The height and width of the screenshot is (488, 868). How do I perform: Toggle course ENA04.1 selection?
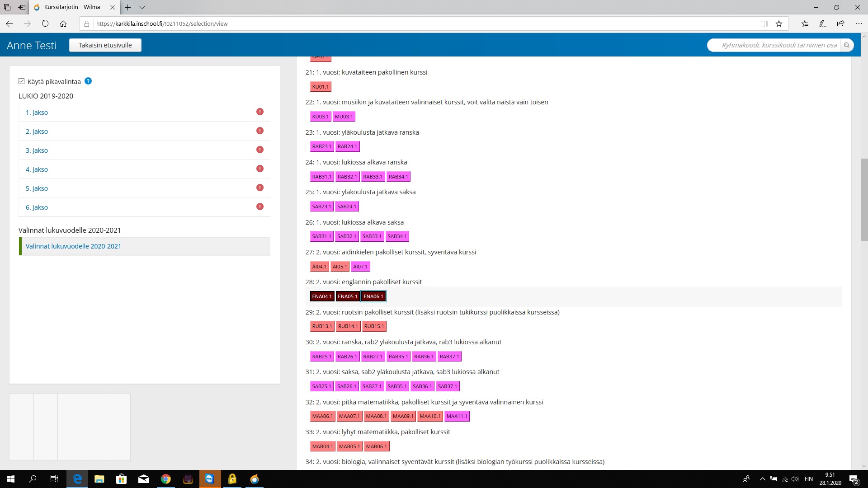pos(322,296)
